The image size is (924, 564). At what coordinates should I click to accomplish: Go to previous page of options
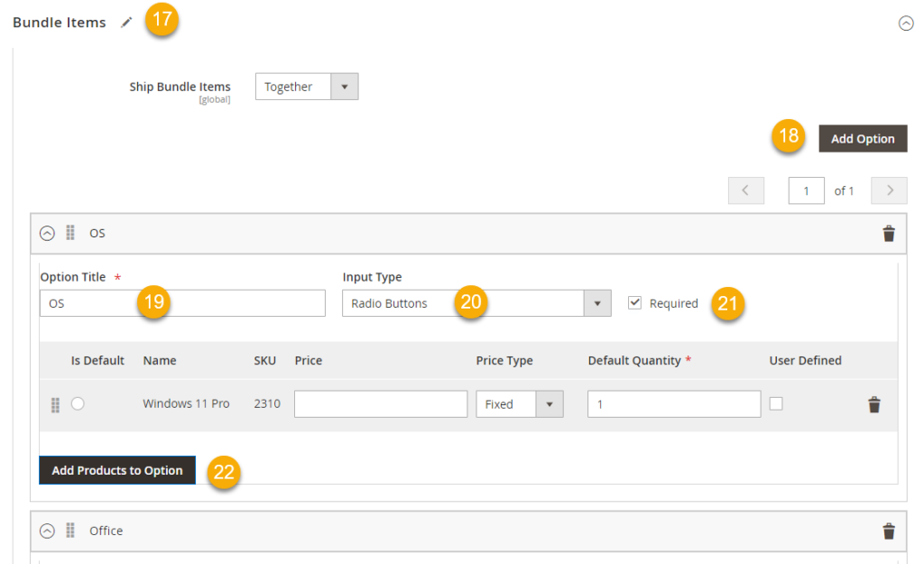[745, 190]
